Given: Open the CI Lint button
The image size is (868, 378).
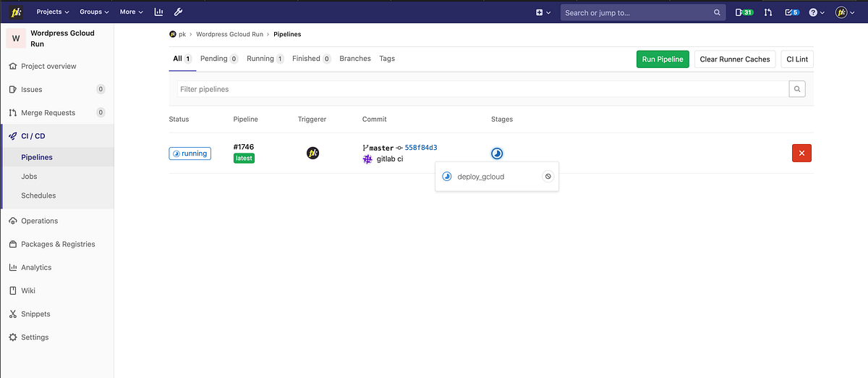Looking at the screenshot, I should 797,59.
